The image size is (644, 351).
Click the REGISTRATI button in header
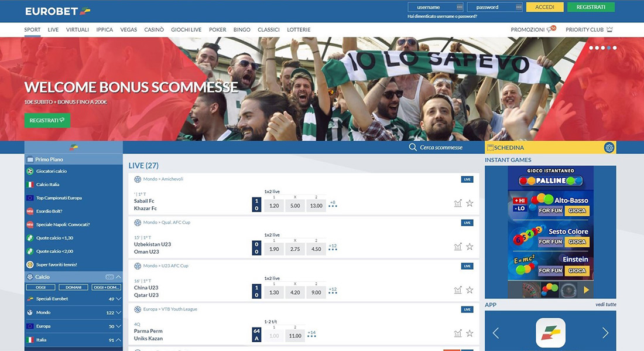pyautogui.click(x=591, y=7)
